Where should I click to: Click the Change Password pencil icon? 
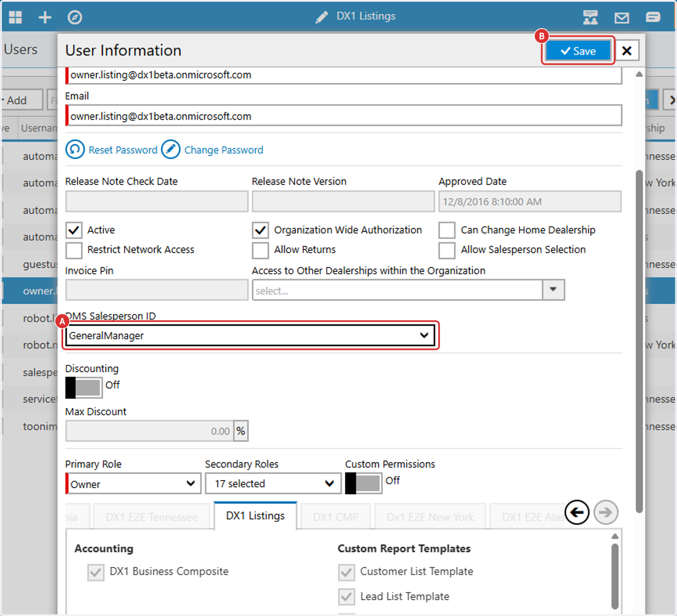[170, 149]
